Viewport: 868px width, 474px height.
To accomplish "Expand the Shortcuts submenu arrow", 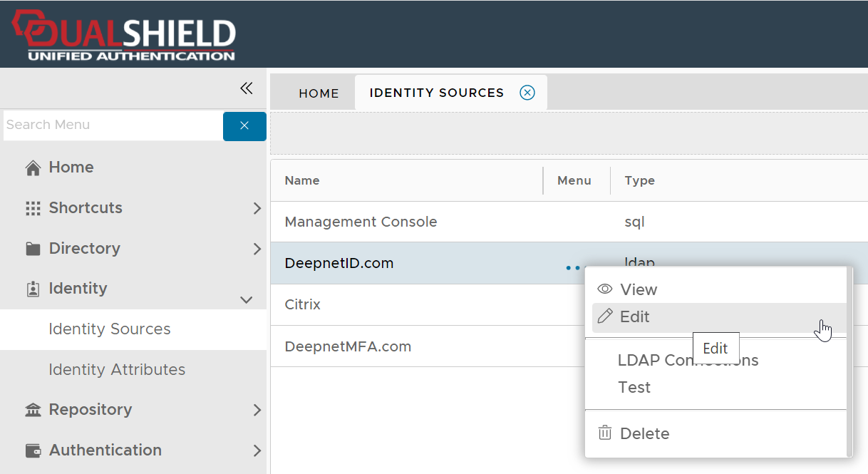I will (257, 209).
